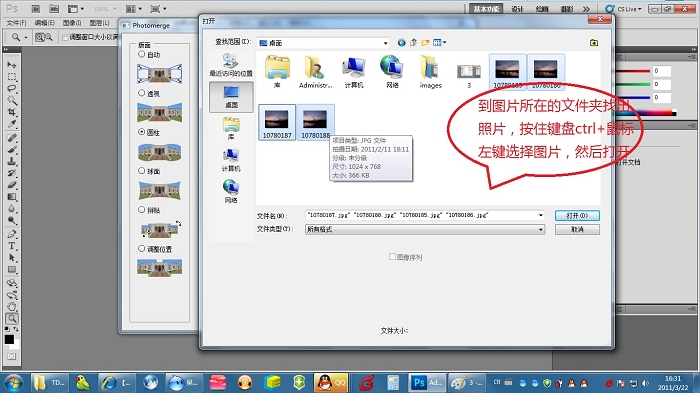Enable the 图像序列 checkbox
This screenshot has height=393, width=700.
tap(392, 257)
